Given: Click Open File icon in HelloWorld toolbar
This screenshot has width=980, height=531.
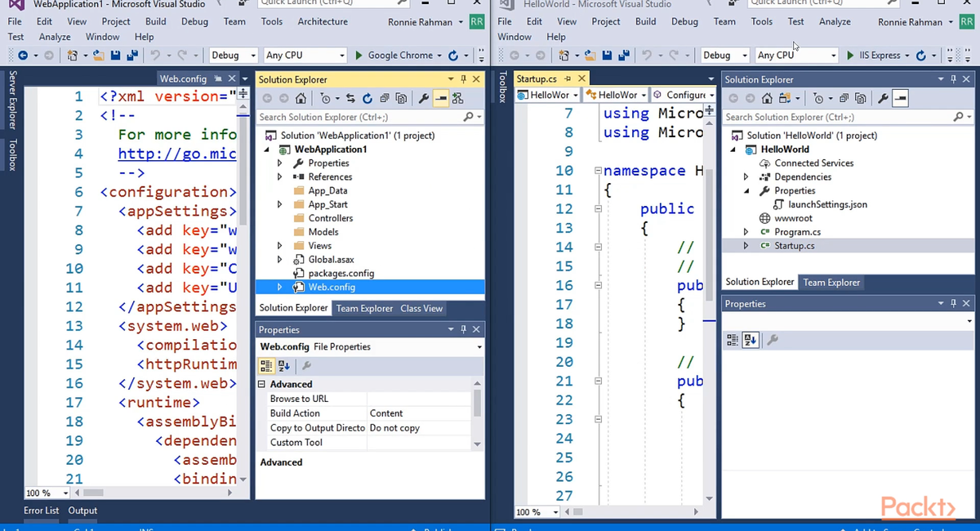Looking at the screenshot, I should (590, 56).
